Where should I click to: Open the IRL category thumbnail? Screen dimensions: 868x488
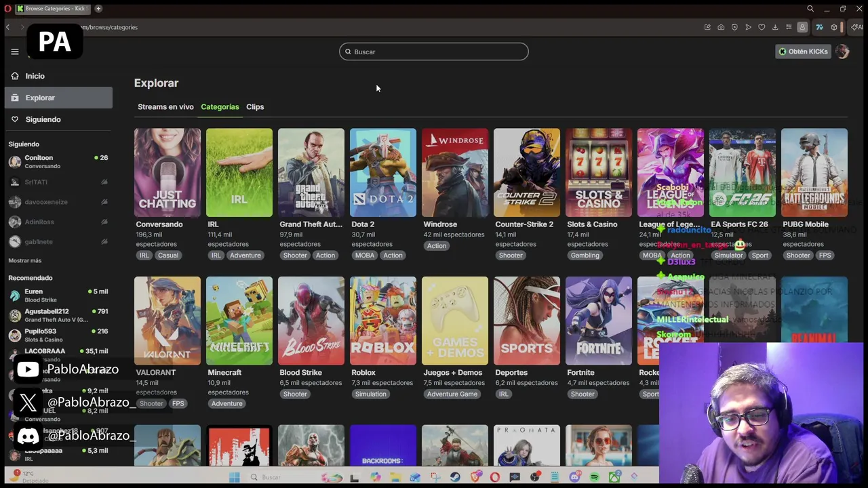(x=239, y=173)
